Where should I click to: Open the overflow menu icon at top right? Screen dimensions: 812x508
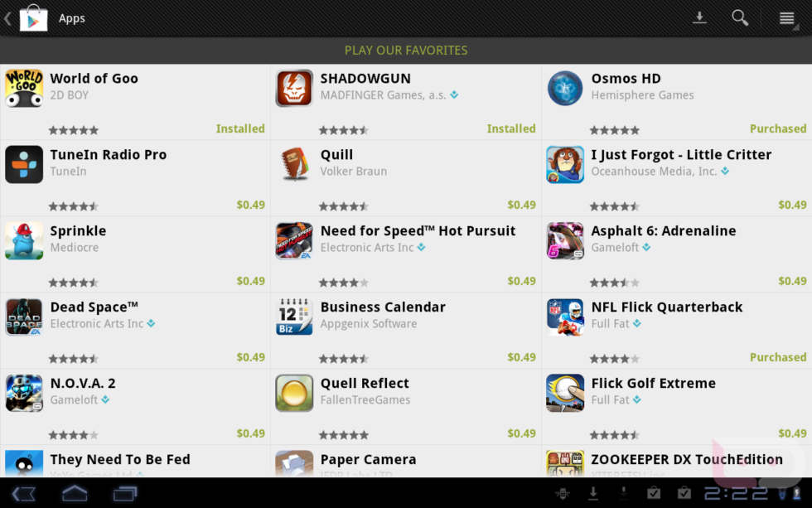pos(787,18)
